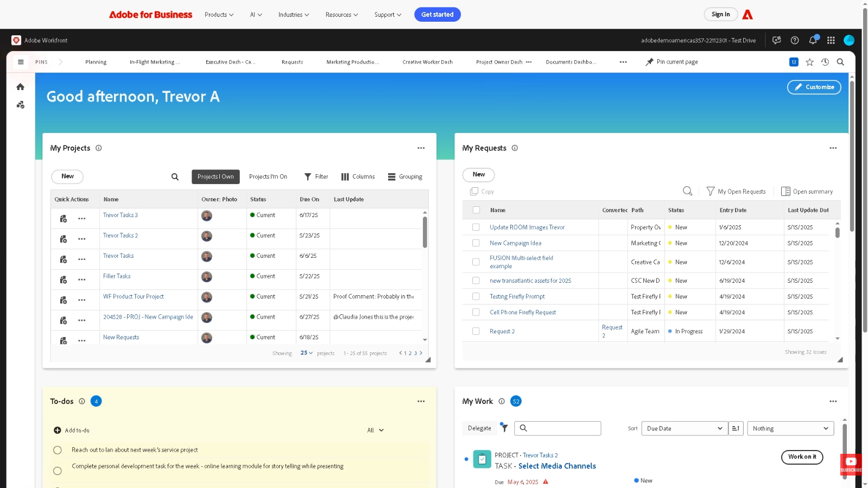Screen dimensions: 868x488
Task: Toggle sort direction in My Work
Action: [x=736, y=428]
